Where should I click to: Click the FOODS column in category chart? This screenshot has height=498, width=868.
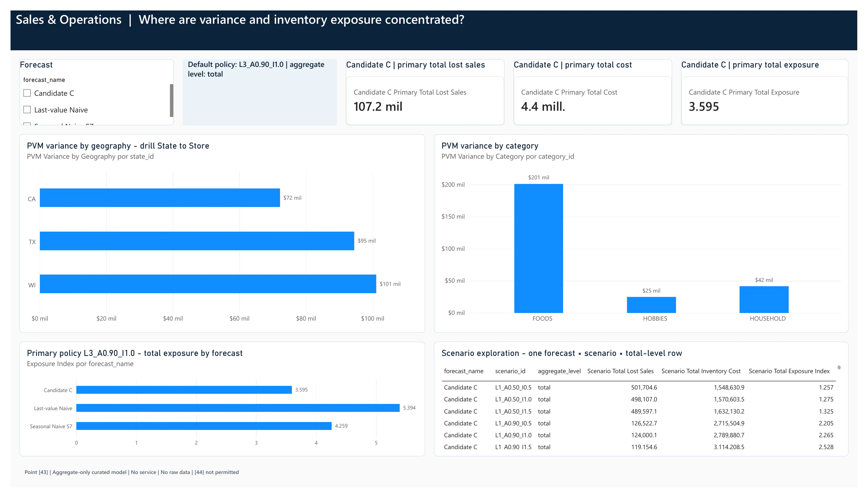(539, 248)
